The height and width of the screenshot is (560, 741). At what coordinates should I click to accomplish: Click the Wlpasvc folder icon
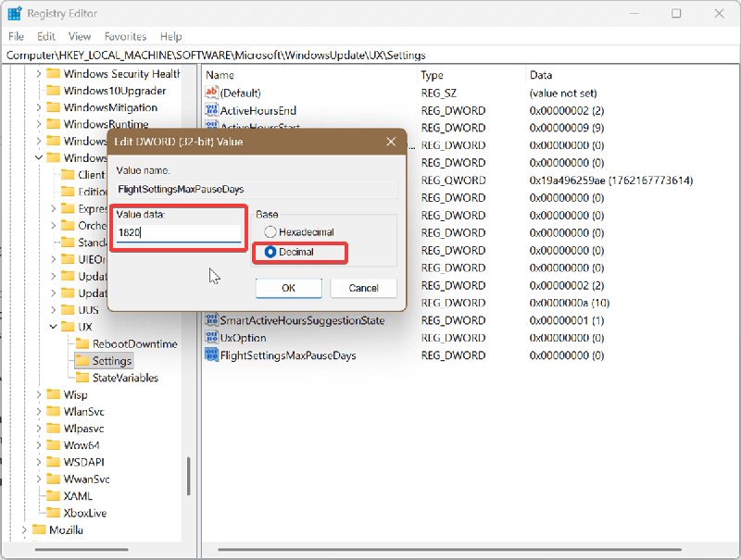point(54,429)
